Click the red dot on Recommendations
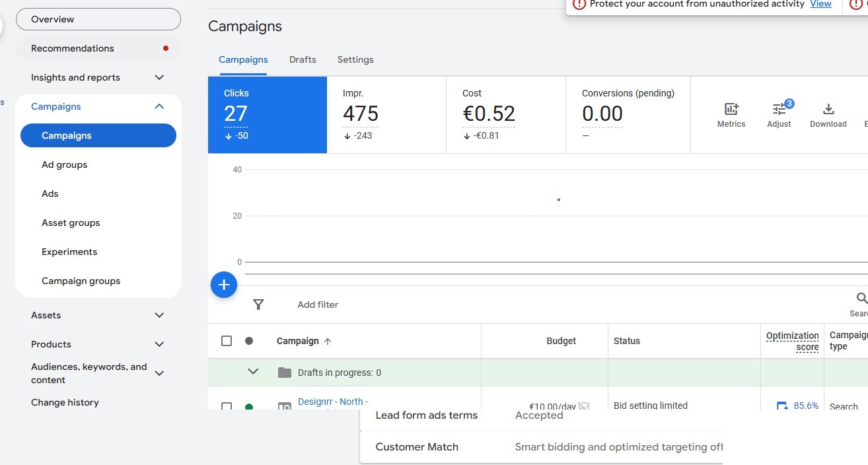868x465 pixels. tap(165, 48)
